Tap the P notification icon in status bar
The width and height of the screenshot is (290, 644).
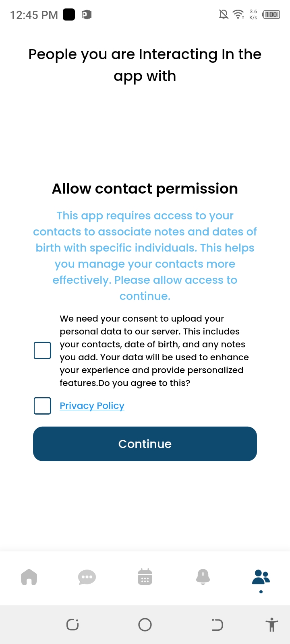click(87, 15)
